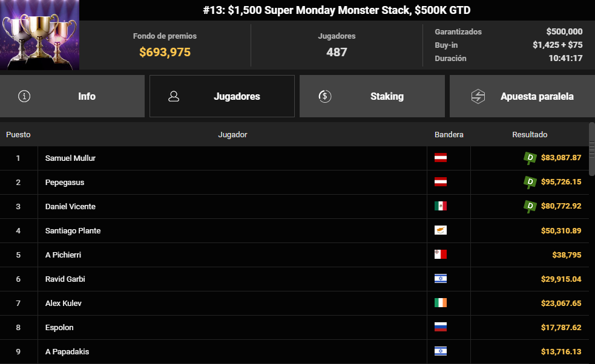
Task: Select player Pepegasus in second place
Action: click(x=294, y=183)
